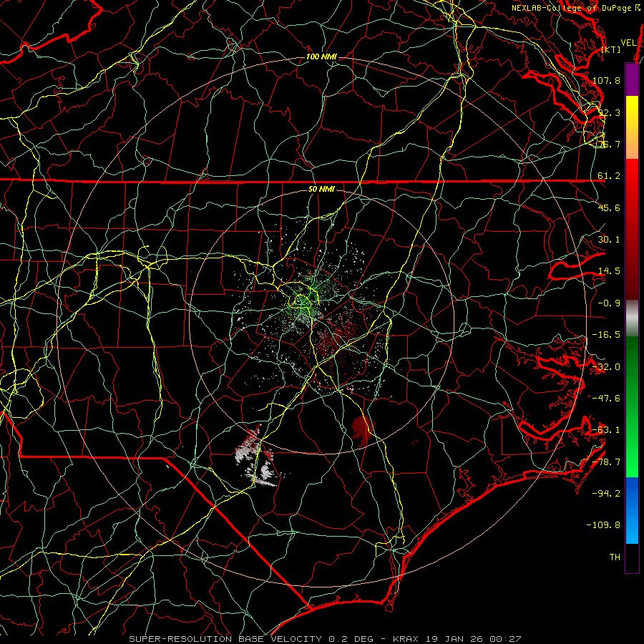644x644 pixels.
Task: Click the 107.8 velocity scale value
Action: 607,80
